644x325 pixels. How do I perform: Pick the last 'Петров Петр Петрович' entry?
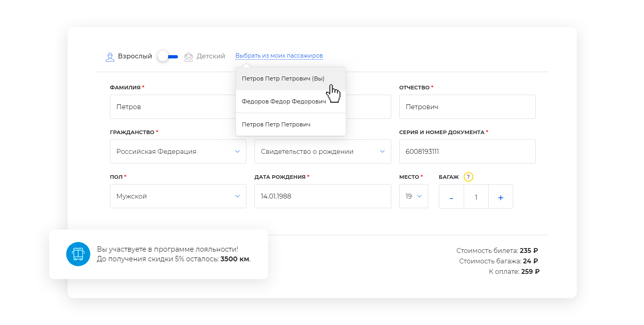point(291,124)
